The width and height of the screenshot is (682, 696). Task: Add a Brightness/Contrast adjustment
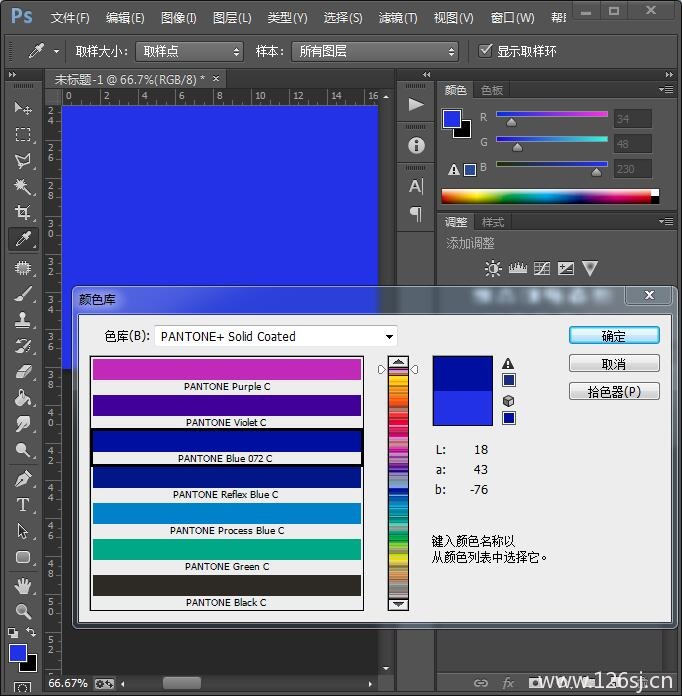pyautogui.click(x=493, y=269)
